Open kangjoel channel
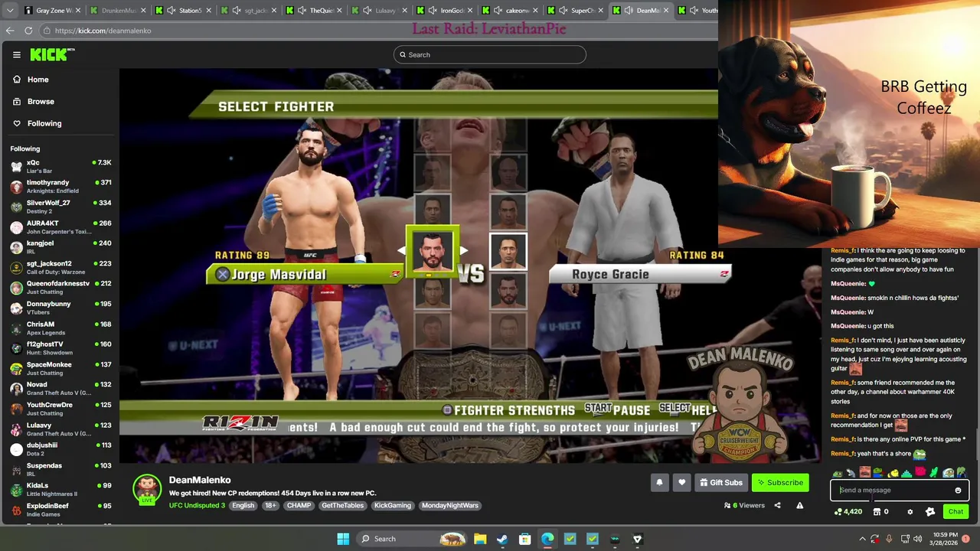Viewport: 980px width, 551px height. [x=60, y=246]
